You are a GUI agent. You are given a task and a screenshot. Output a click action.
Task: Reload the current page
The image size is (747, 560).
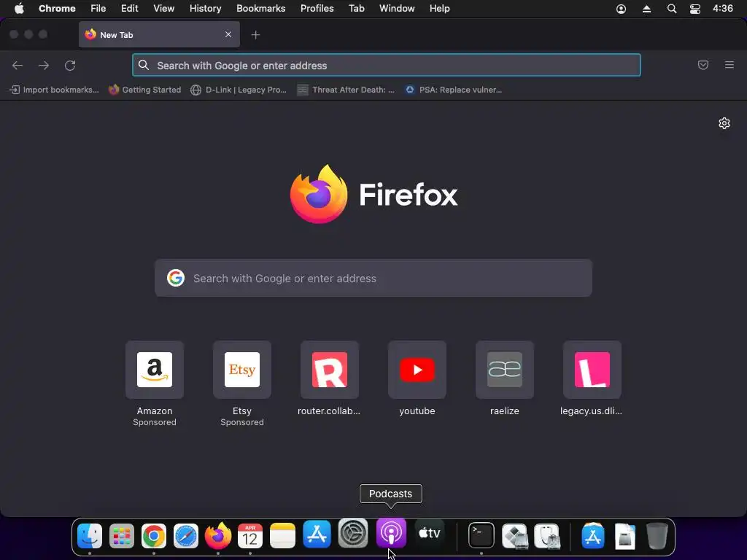click(x=70, y=65)
